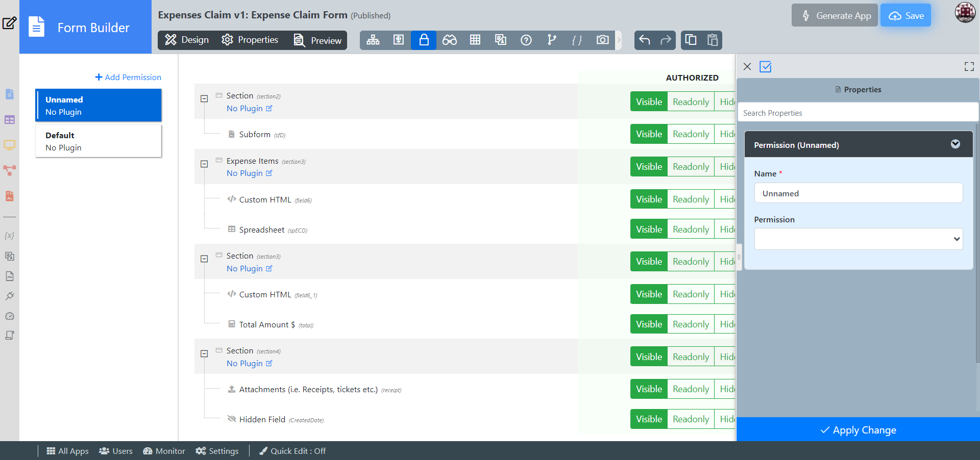Screen dimensions: 980x460
Task: Open the gauge performance icon in sidebar
Action: (x=10, y=316)
